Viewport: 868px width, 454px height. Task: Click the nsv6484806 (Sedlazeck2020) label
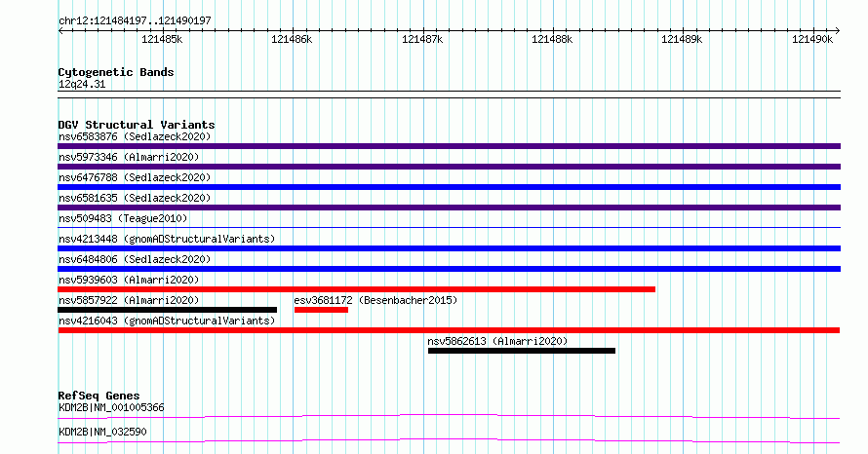pos(135,259)
